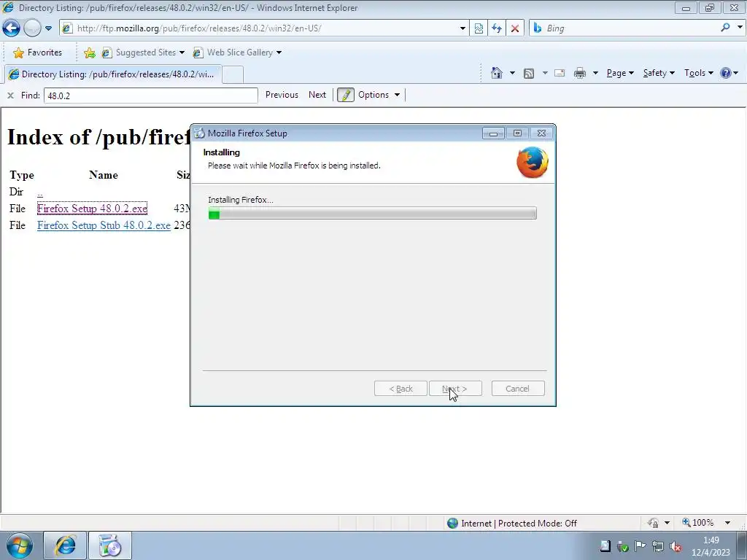The height and width of the screenshot is (560, 747).
Task: Click the Print icon
Action: tap(580, 73)
